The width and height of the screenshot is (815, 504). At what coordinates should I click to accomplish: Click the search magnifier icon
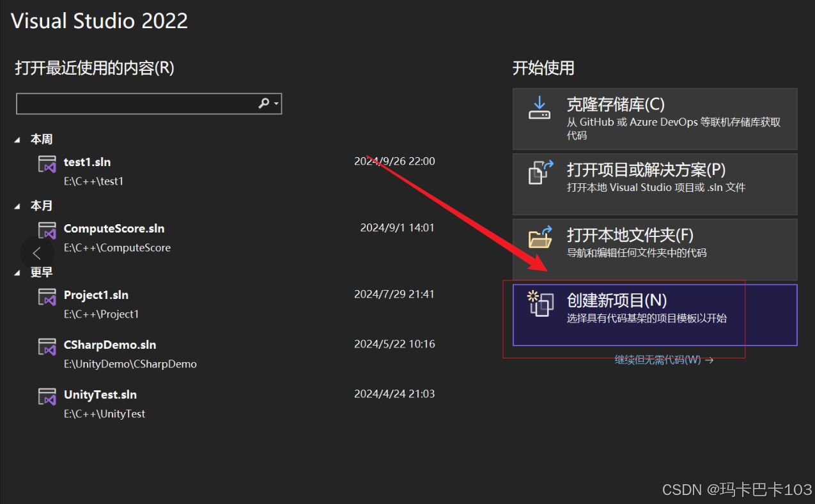(264, 103)
